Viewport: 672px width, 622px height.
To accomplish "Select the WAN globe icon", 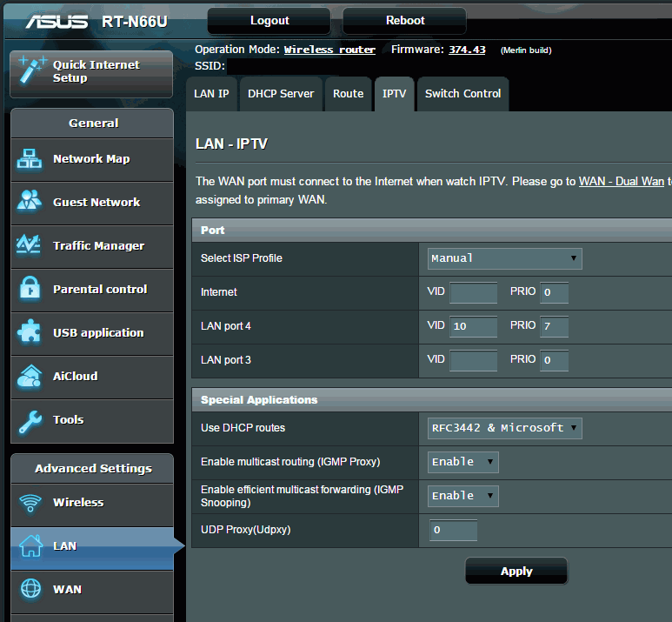I will point(30,589).
